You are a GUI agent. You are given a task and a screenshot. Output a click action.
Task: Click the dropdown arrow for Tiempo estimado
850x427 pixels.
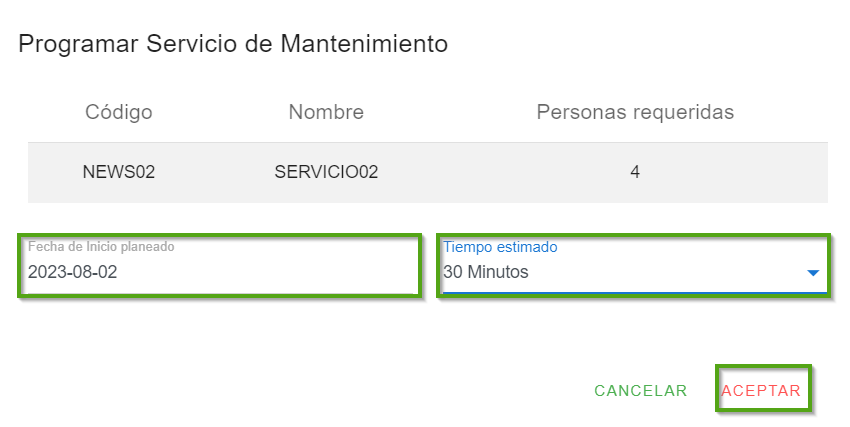812,273
